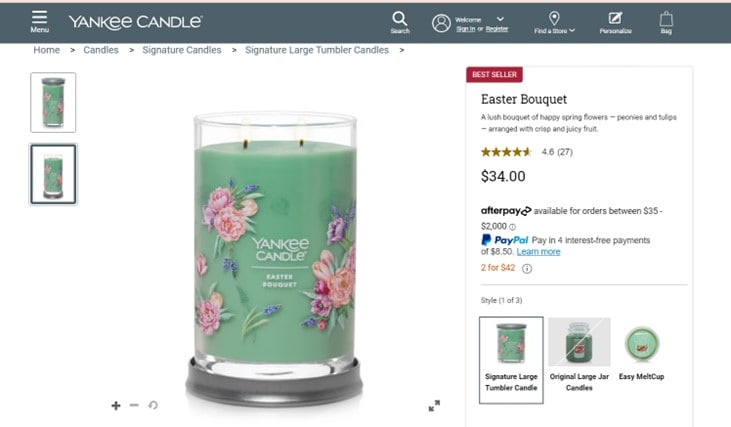Expand the Welcome account dropdown chevron
Viewport: 731px width, 427px height.
pos(500,20)
